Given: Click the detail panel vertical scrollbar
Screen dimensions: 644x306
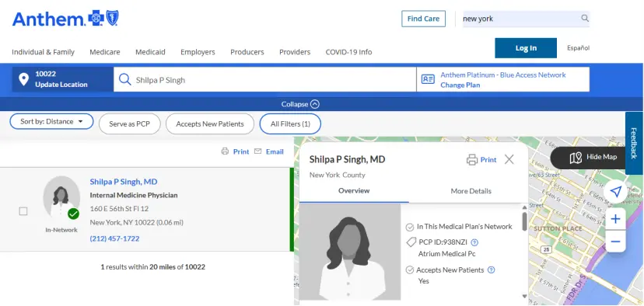Looking at the screenshot, I should point(524,221).
